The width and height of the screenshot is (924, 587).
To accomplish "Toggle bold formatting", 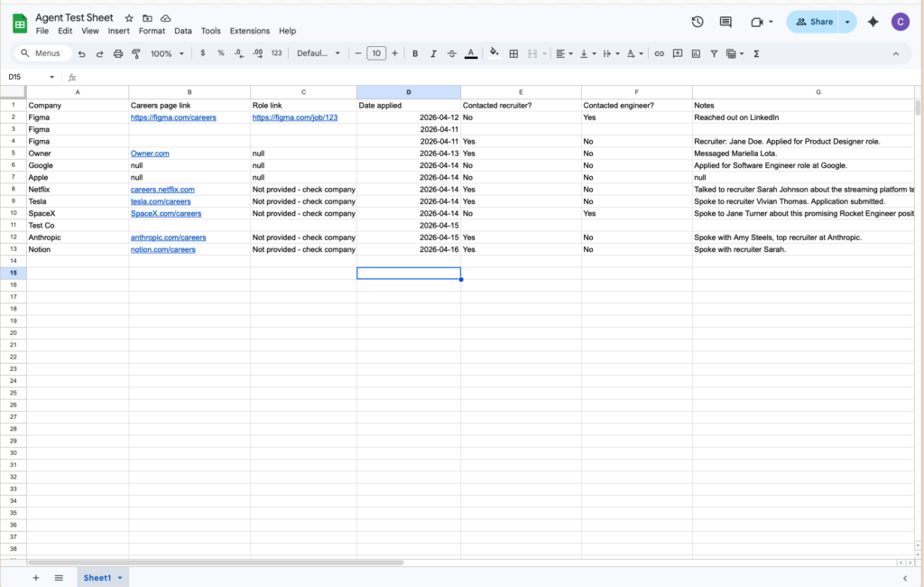I will (415, 54).
